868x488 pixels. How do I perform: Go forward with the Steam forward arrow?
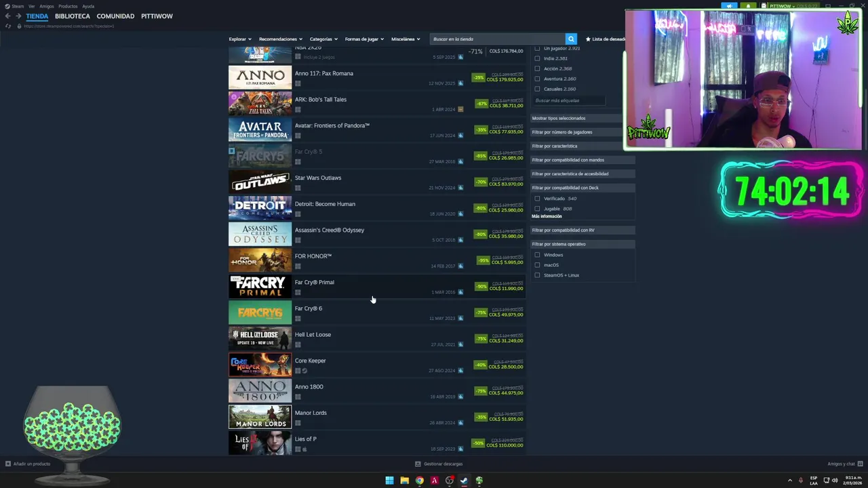18,16
